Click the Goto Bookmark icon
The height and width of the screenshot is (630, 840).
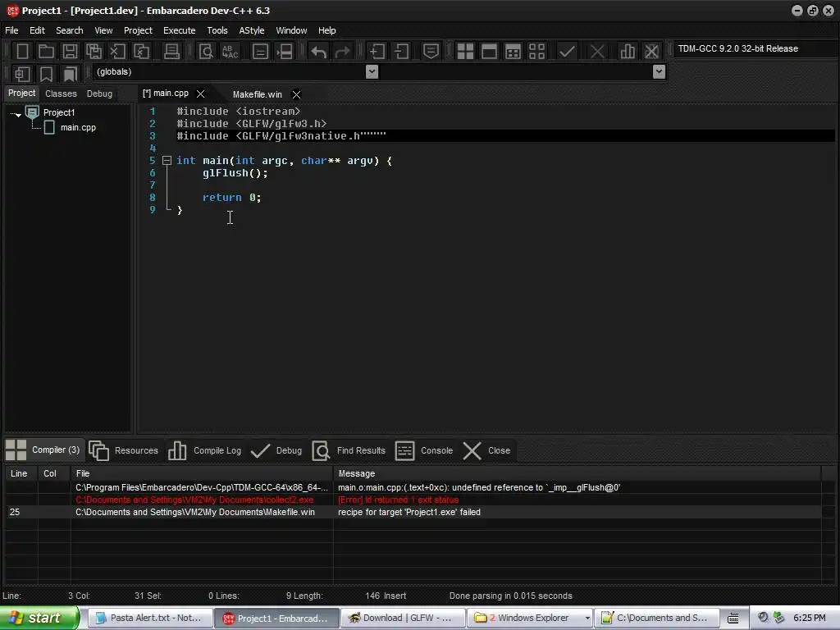(71, 73)
